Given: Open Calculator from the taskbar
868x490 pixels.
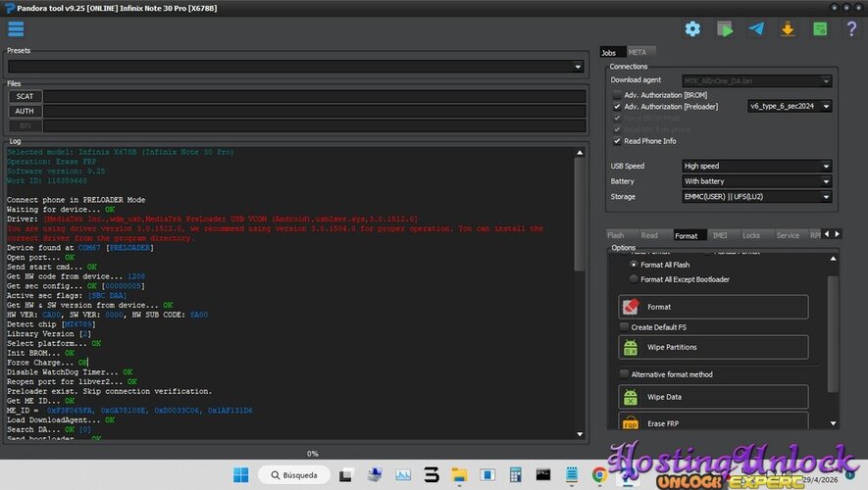Looking at the screenshot, I should coord(515,475).
